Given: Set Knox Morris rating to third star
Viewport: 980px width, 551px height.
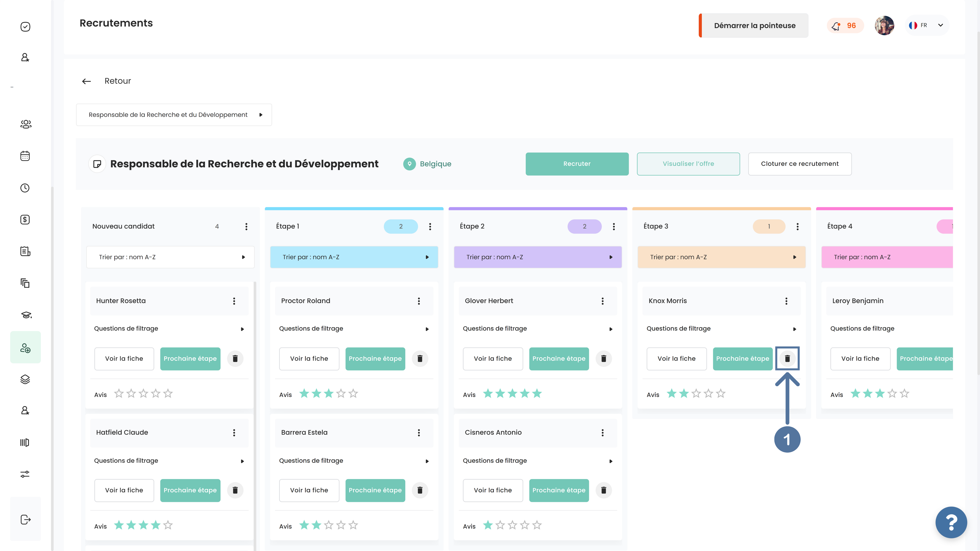Looking at the screenshot, I should (x=696, y=394).
